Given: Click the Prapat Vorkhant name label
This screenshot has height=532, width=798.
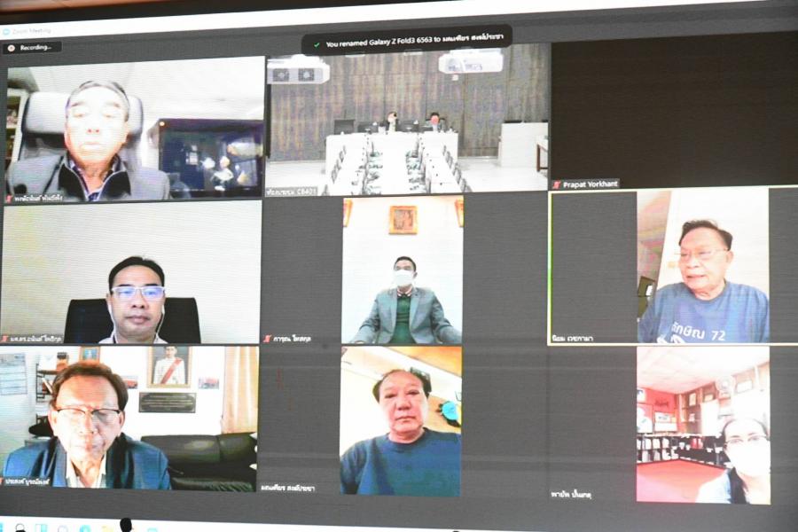Looking at the screenshot, I should (x=591, y=184).
